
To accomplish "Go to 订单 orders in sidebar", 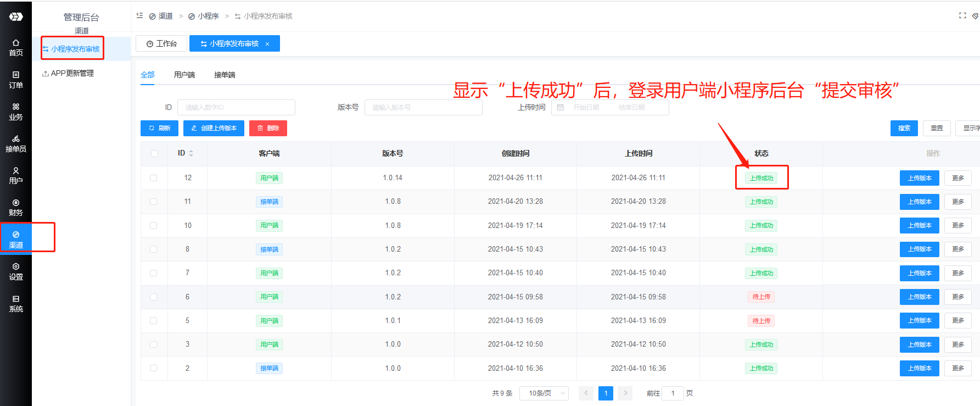I will pyautogui.click(x=16, y=80).
